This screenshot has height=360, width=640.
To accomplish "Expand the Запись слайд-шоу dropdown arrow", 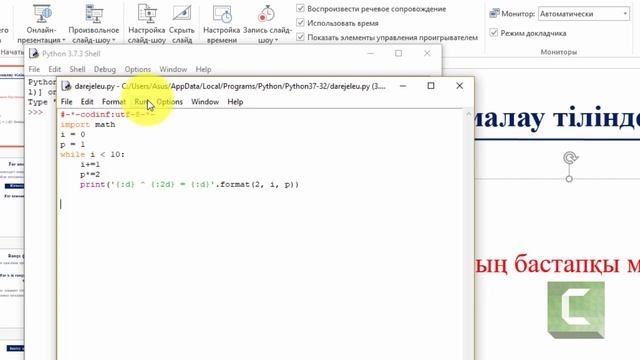I will (276, 40).
